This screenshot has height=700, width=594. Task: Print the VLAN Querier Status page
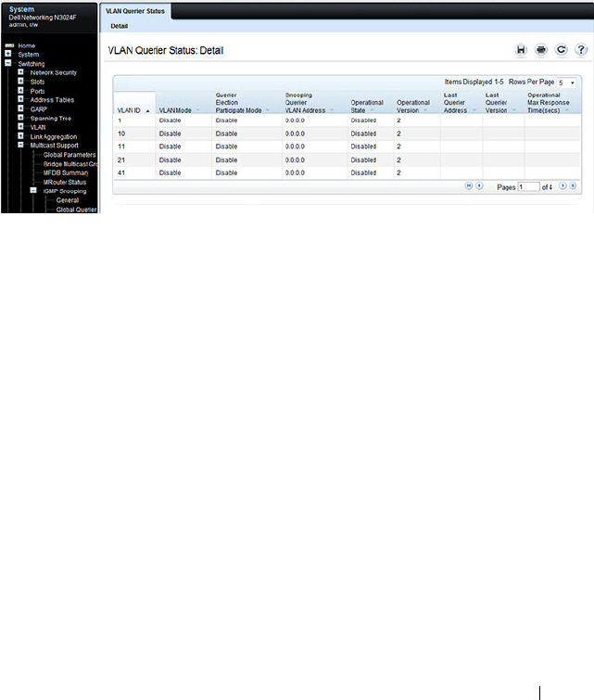[541, 49]
